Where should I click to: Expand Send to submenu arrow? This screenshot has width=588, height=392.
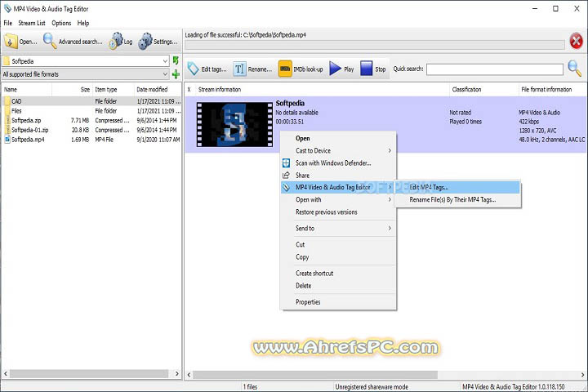390,228
